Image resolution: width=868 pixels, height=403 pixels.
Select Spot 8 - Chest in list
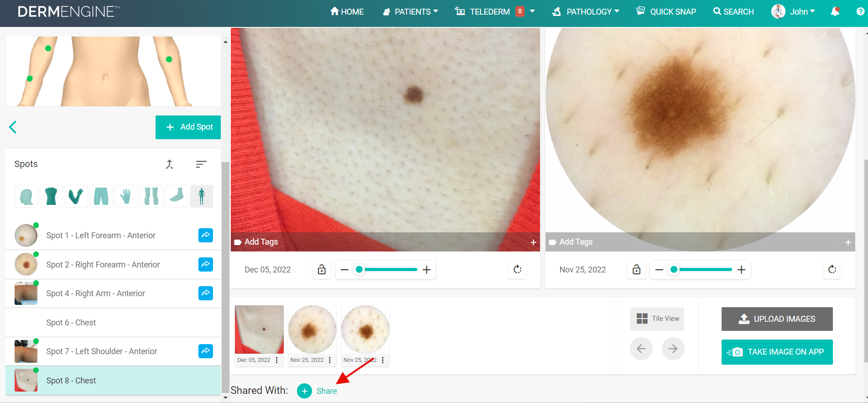[113, 381]
